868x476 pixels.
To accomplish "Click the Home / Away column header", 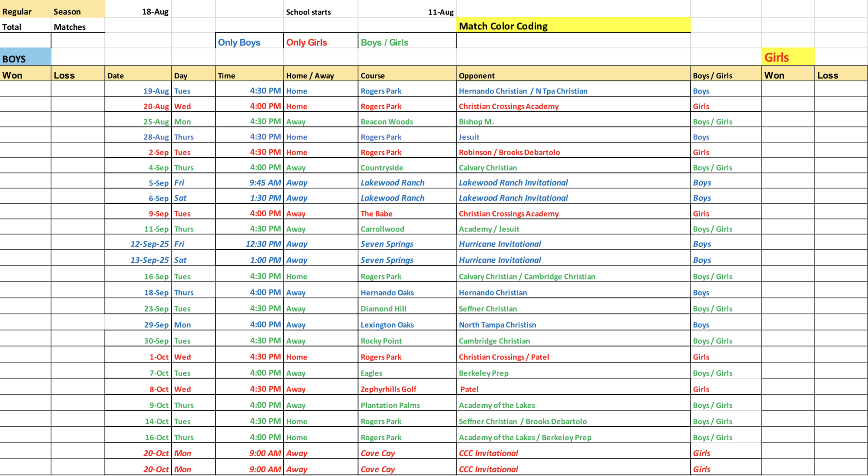I will pos(310,75).
